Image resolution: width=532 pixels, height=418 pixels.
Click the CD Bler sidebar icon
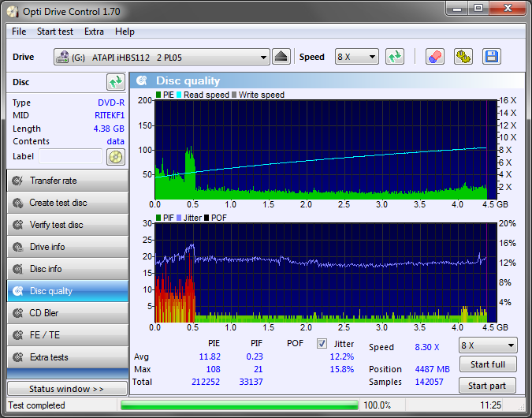(x=17, y=313)
